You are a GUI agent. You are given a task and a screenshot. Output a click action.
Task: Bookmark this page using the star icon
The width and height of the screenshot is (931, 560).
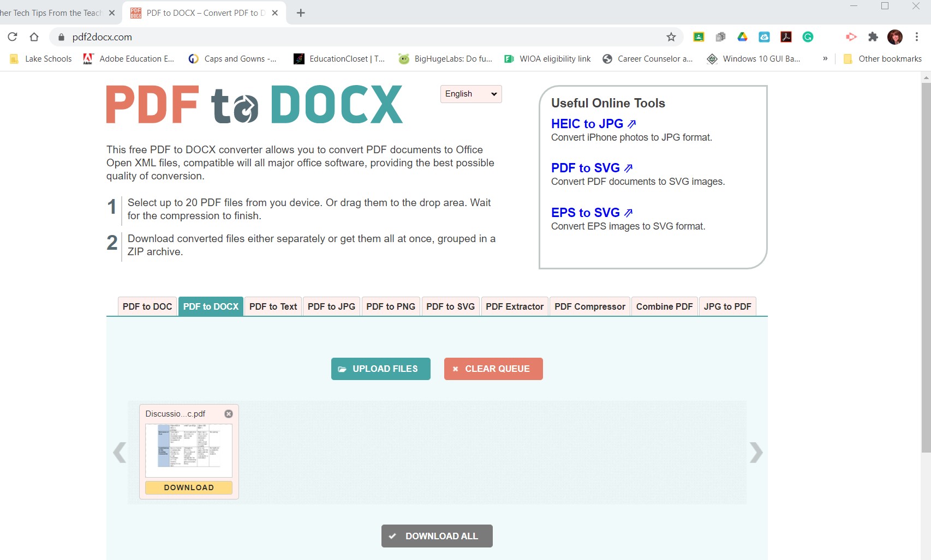(x=671, y=37)
